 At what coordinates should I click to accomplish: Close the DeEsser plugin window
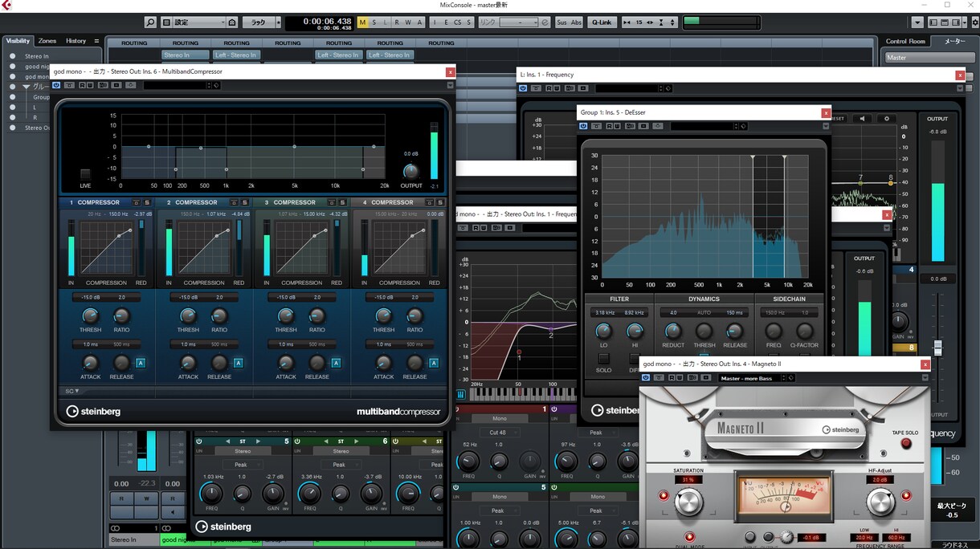[826, 112]
